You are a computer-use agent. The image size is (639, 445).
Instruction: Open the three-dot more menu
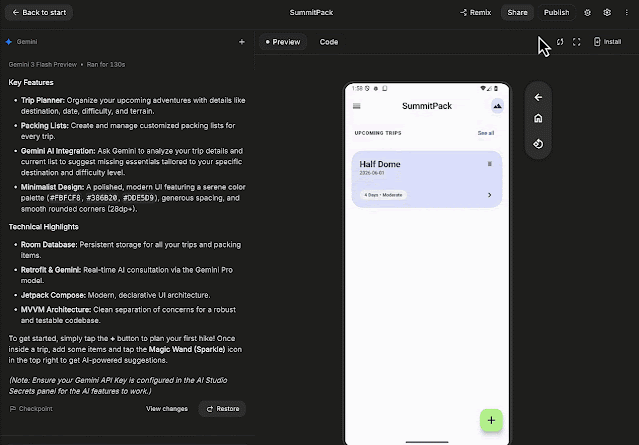point(626,13)
